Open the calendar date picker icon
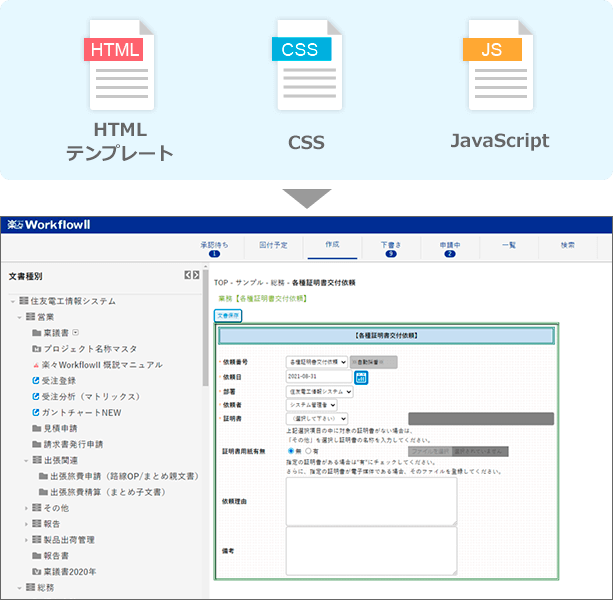 361,378
